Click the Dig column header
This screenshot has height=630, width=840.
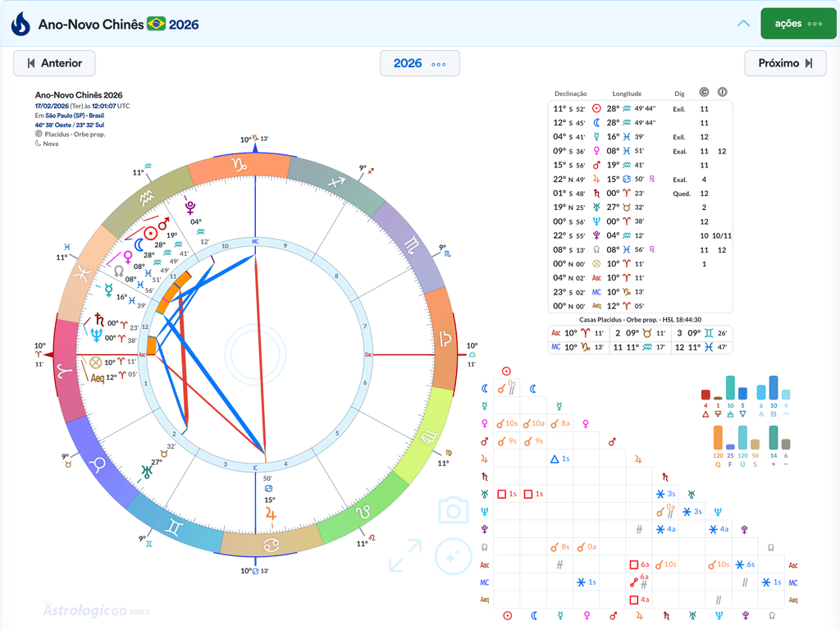click(x=679, y=94)
